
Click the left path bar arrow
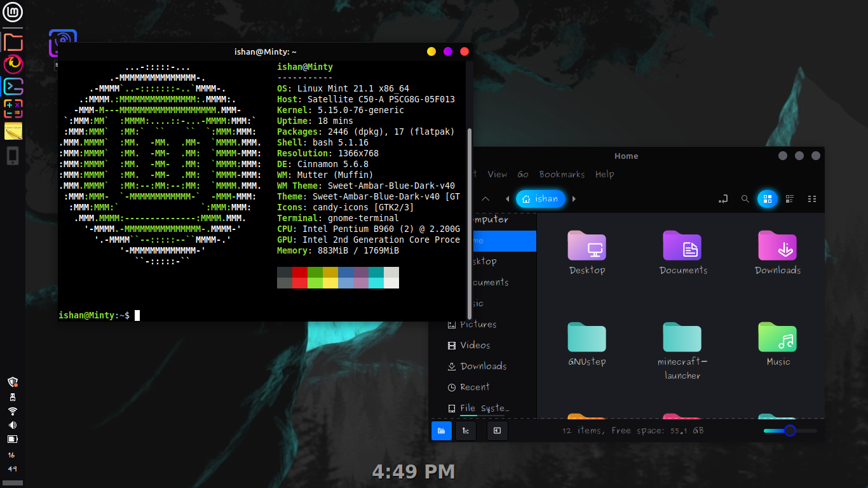click(507, 199)
